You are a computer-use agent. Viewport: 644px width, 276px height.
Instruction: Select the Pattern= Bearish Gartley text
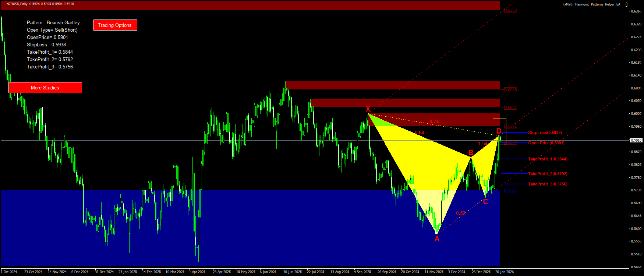tap(53, 23)
